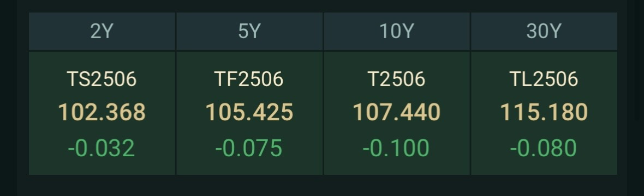Open the TS2506 contract name
This screenshot has width=644, height=196.
[x=102, y=79]
